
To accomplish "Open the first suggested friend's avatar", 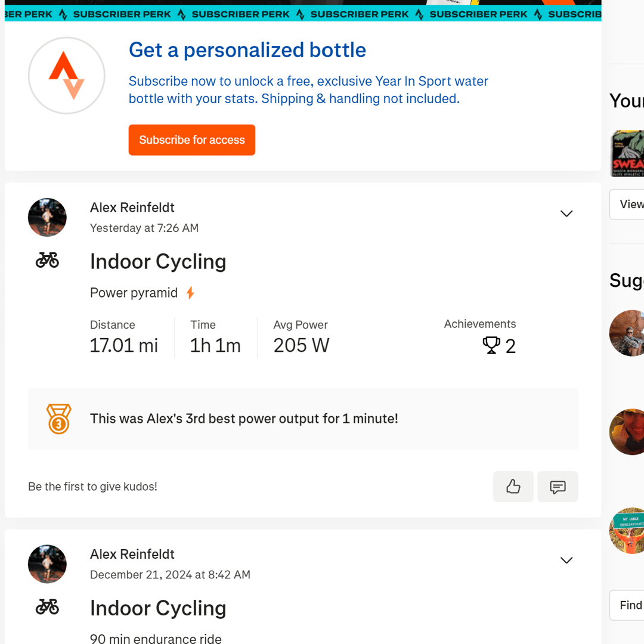I will click(x=627, y=333).
